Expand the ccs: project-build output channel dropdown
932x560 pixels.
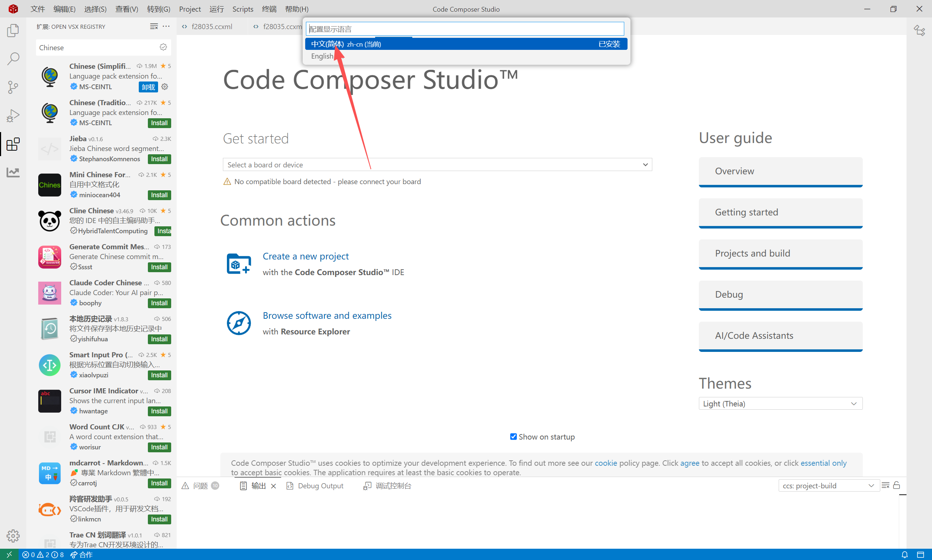pyautogui.click(x=828, y=486)
